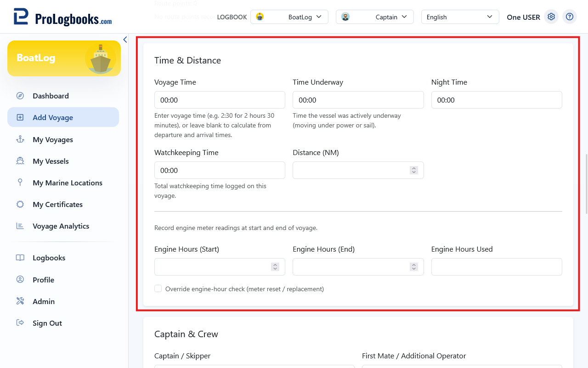This screenshot has height=368, width=588.
Task: Open the BoatLog logbook dropdown
Action: pyautogui.click(x=289, y=17)
